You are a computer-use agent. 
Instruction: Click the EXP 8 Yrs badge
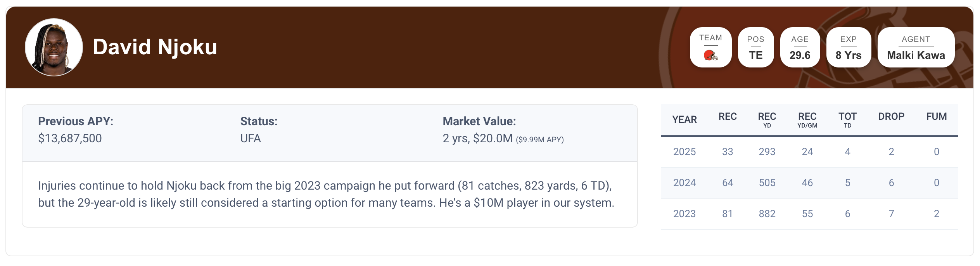pyautogui.click(x=848, y=48)
